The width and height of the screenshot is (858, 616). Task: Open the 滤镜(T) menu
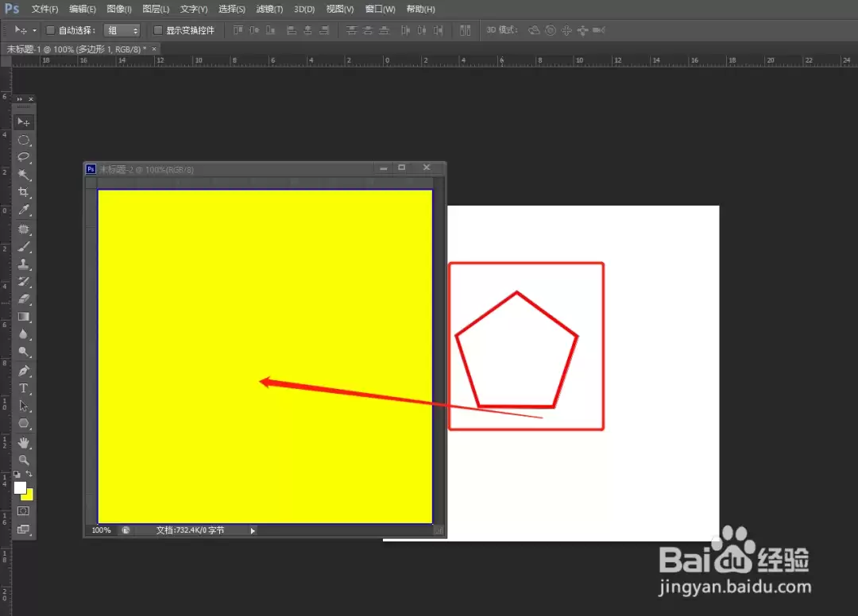(269, 10)
